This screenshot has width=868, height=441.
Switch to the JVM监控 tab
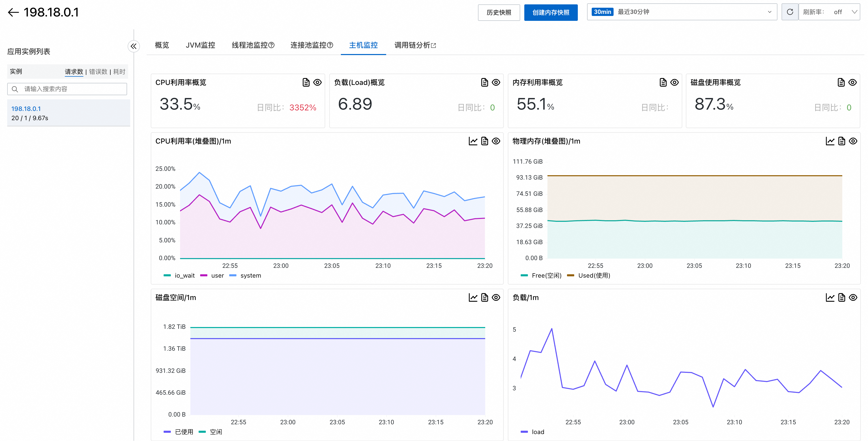200,45
